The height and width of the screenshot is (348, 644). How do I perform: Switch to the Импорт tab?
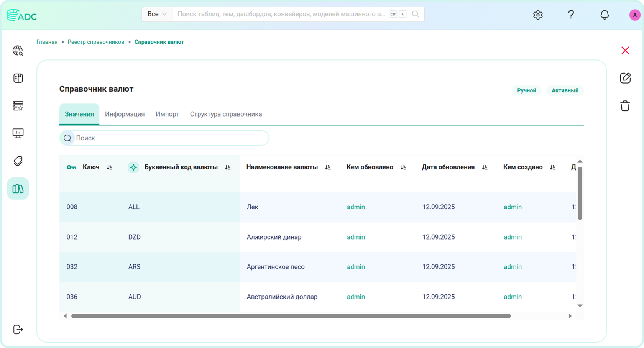pyautogui.click(x=167, y=114)
